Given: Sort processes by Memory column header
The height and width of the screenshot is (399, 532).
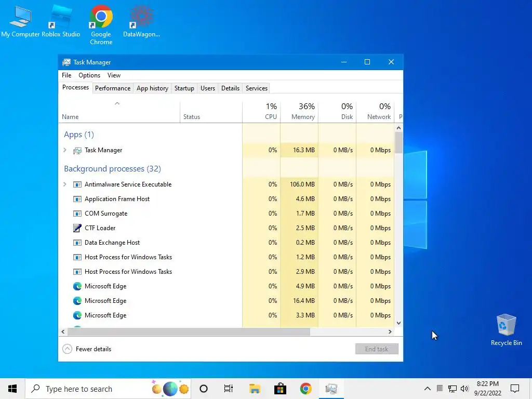Looking at the screenshot, I should (299, 112).
